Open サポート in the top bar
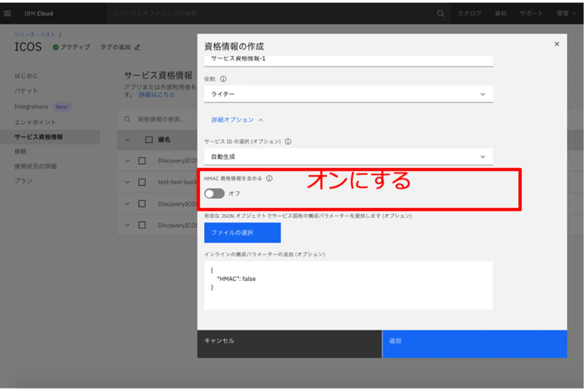This screenshot has height=392, width=586. click(x=531, y=14)
